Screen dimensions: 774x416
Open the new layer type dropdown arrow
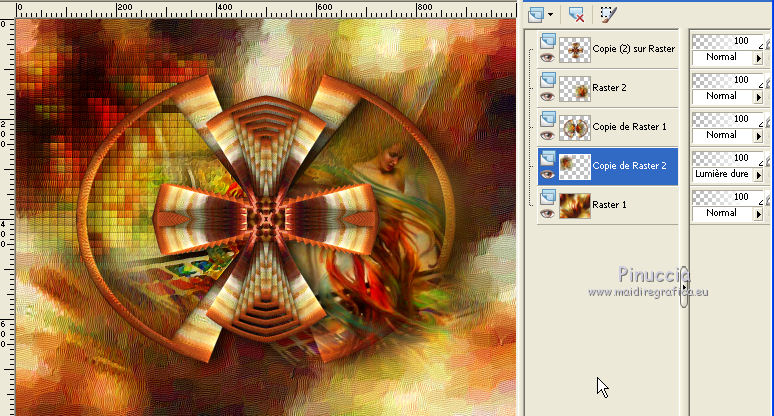[x=550, y=14]
